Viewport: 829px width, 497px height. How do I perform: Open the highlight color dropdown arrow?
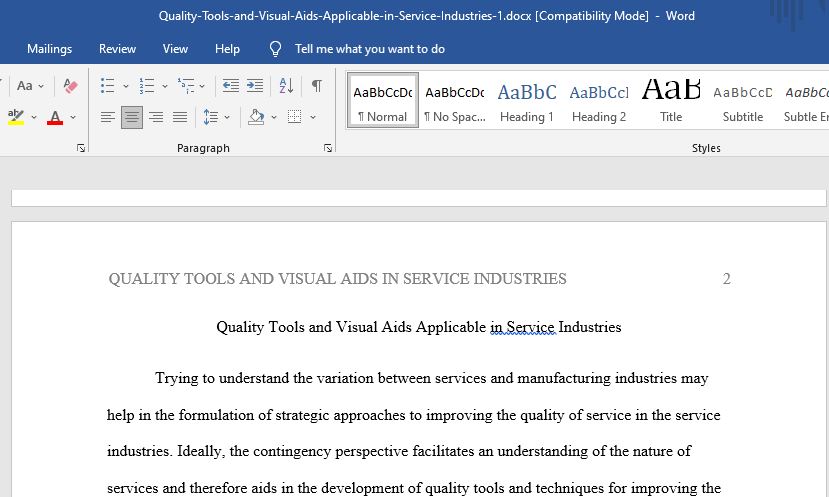click(x=34, y=117)
